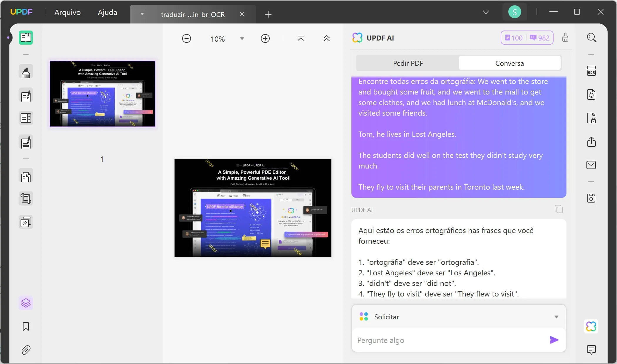Screen dimensions: 617x364
Task: Clear chat with the broom icon
Action: (x=565, y=38)
